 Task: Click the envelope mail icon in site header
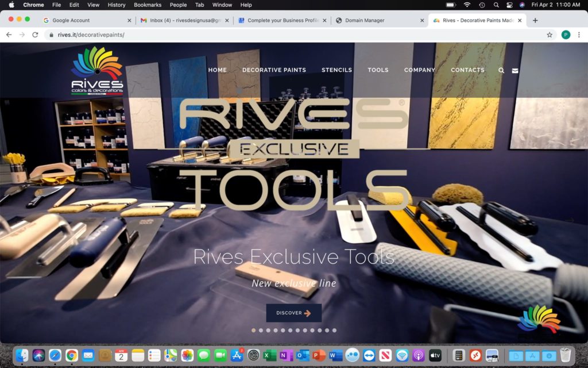(x=515, y=70)
